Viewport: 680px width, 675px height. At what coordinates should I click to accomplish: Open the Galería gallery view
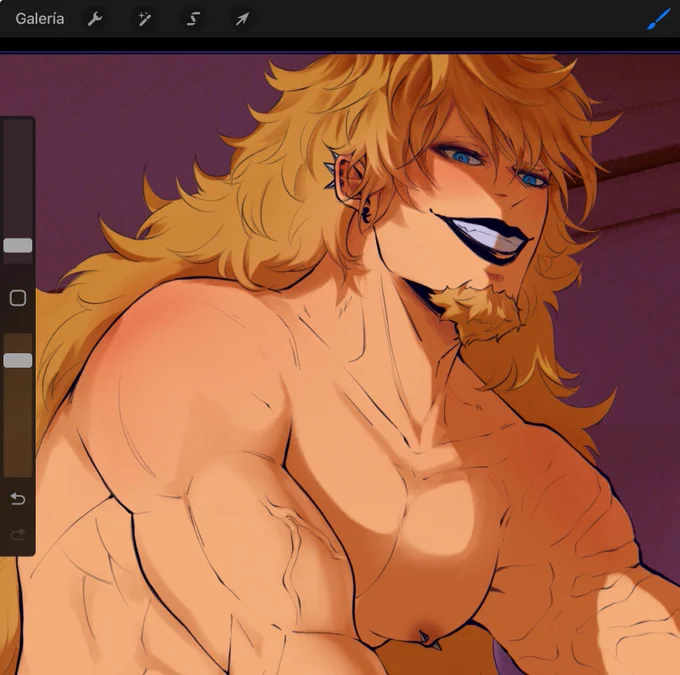click(x=39, y=19)
